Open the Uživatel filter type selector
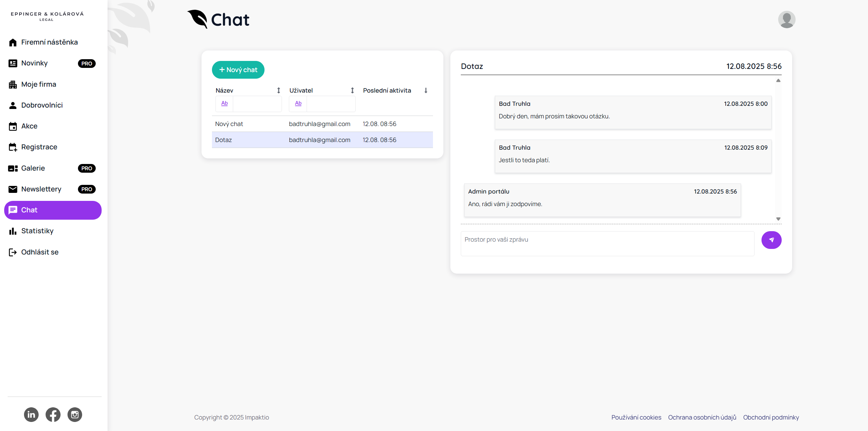Image resolution: width=868 pixels, height=431 pixels. (298, 103)
